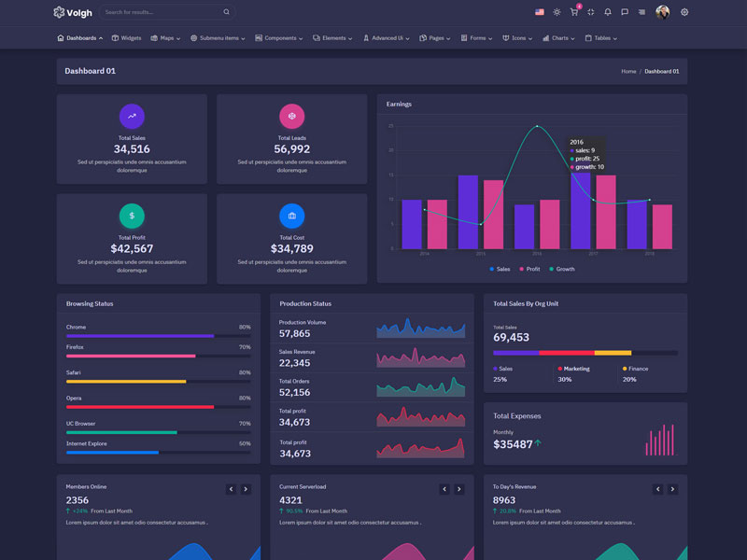Screen dimensions: 747x560
Task: Toggle the Profit series in the Earnings legend
Action: 532,269
